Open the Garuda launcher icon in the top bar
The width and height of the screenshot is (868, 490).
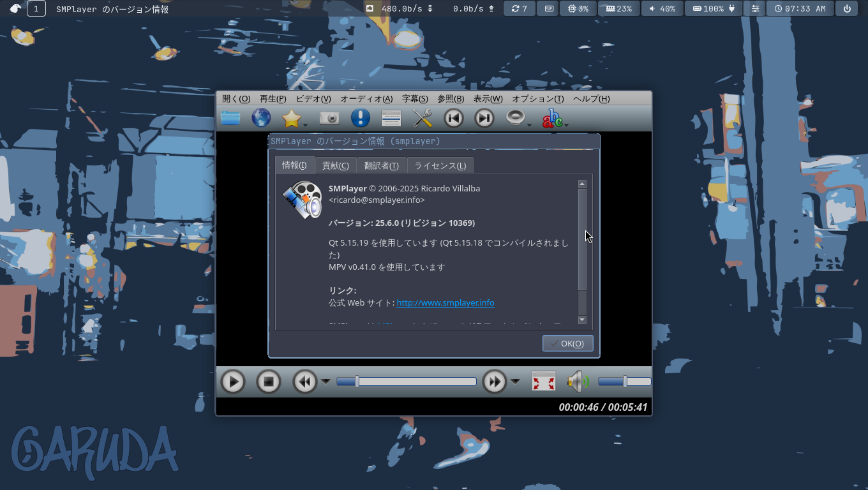click(15, 9)
